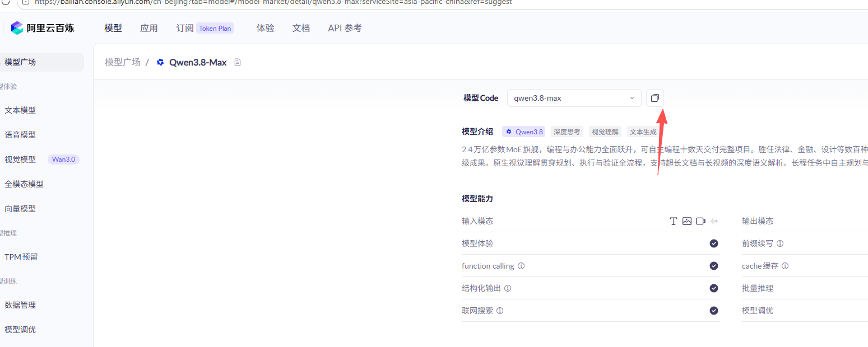Image resolution: width=868 pixels, height=347 pixels.
Task: Switch to the 应用 top navigation tab
Action: point(149,28)
